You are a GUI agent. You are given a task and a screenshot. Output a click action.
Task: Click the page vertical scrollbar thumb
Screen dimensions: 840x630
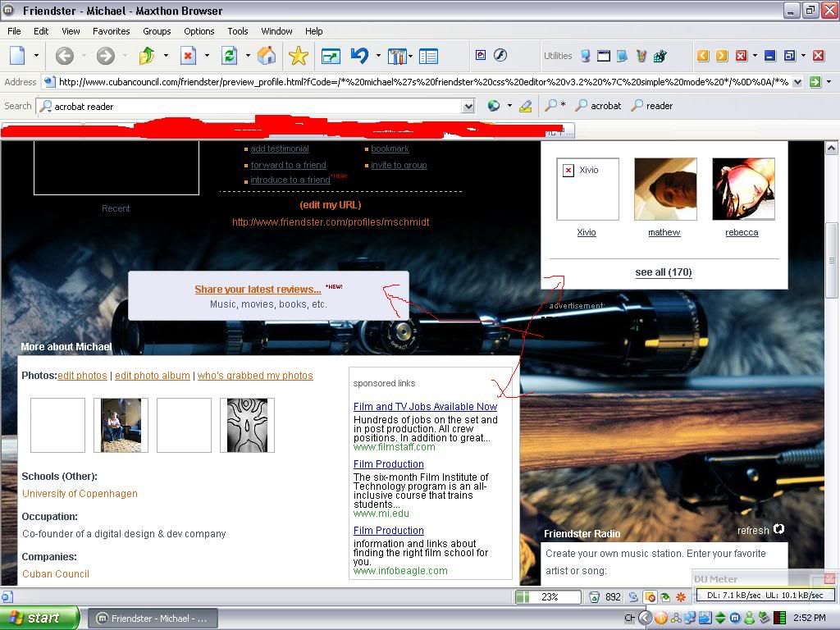831,260
